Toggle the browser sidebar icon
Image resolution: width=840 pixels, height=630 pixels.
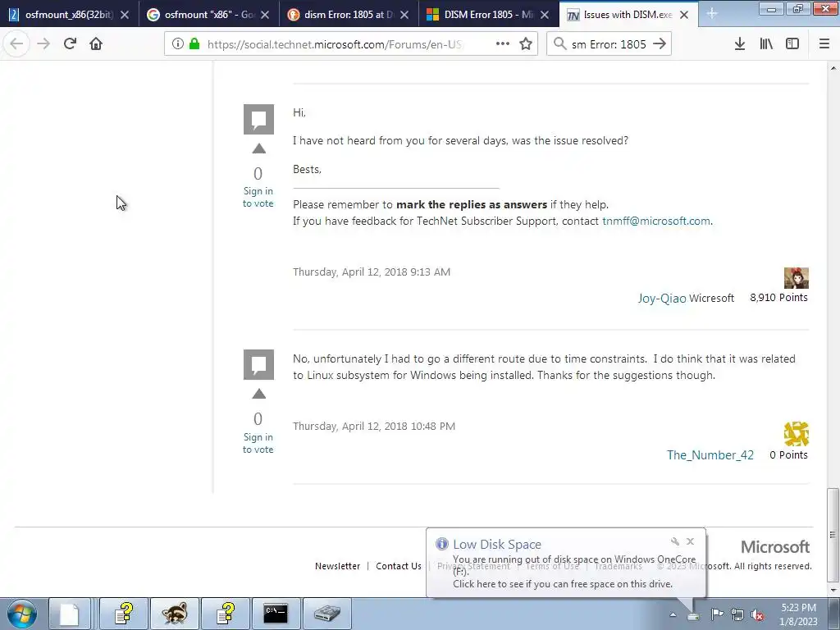click(792, 44)
